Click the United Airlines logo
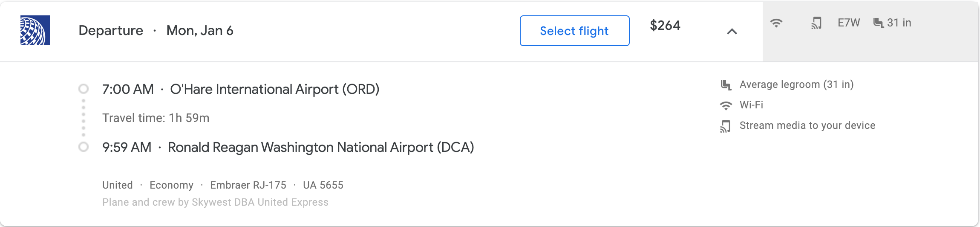The height and width of the screenshot is (227, 980). [35, 30]
